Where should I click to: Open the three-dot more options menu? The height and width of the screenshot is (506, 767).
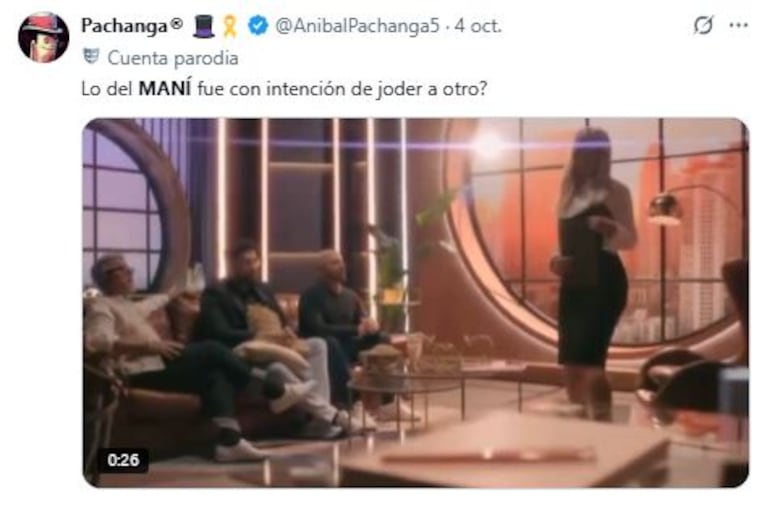click(x=738, y=25)
